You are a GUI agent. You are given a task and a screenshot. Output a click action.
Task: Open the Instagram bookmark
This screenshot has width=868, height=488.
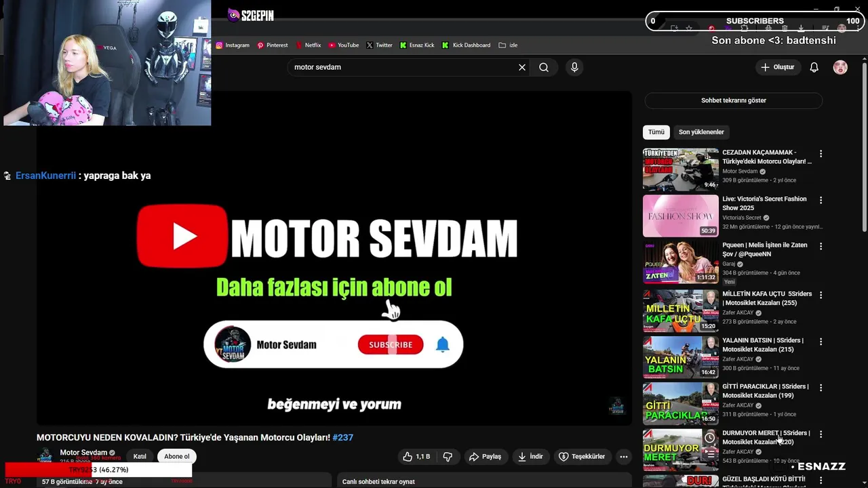point(233,45)
